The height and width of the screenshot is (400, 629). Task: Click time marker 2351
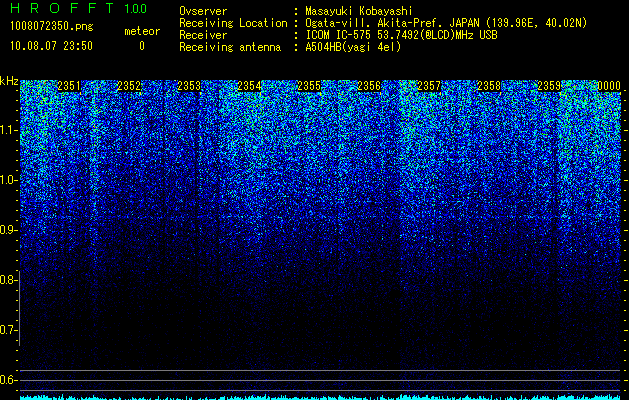tap(69, 86)
